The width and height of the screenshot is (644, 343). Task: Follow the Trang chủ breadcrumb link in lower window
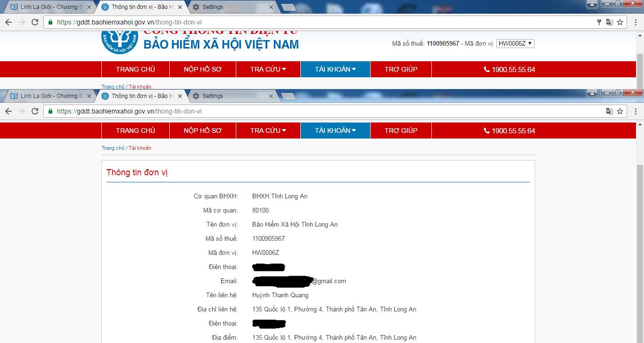113,148
